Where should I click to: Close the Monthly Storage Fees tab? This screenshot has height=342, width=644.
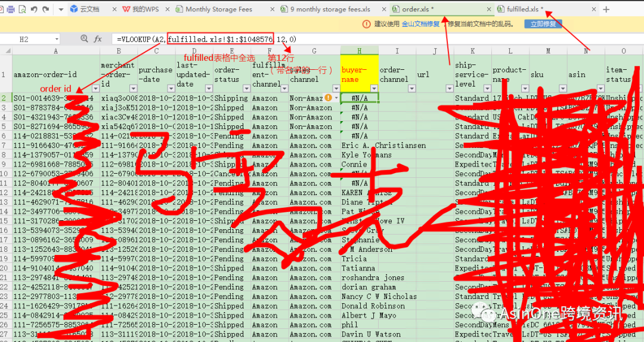(273, 9)
